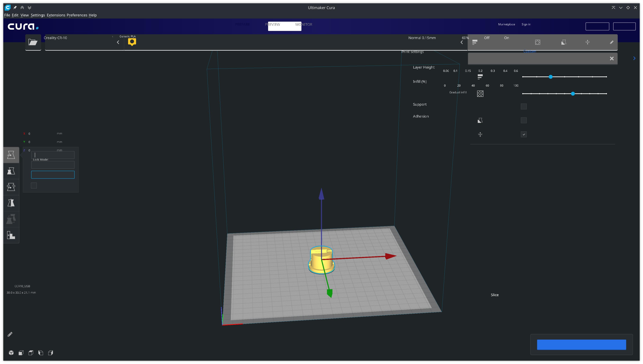
Task: Open file with the folder icon
Action: click(x=33, y=42)
